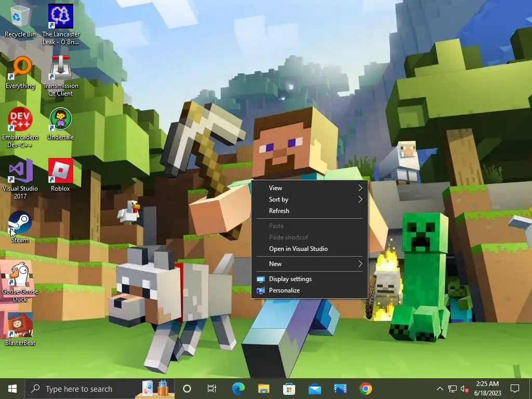
Task: Open the Action Center notifications icon
Action: pyautogui.click(x=515, y=389)
